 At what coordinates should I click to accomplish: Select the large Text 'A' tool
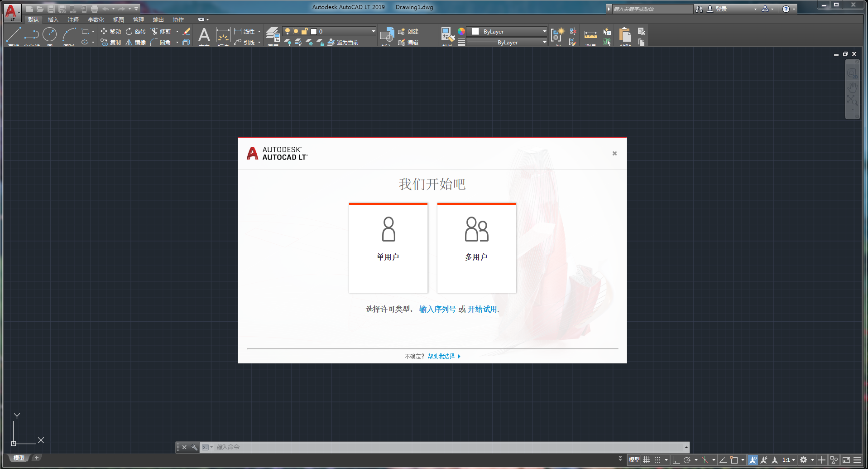204,35
